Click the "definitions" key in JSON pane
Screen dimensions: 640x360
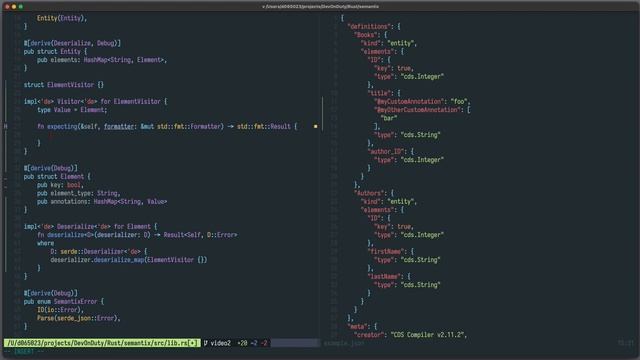pyautogui.click(x=368, y=27)
